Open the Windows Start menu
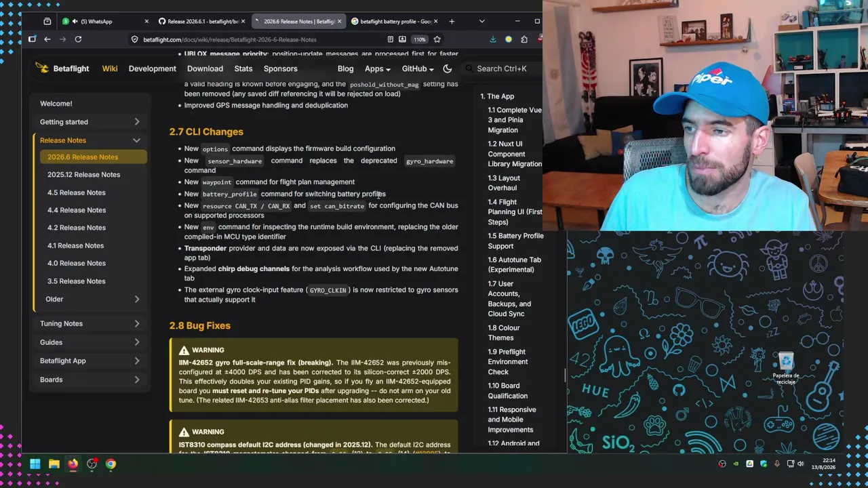868x488 pixels. coord(35,464)
